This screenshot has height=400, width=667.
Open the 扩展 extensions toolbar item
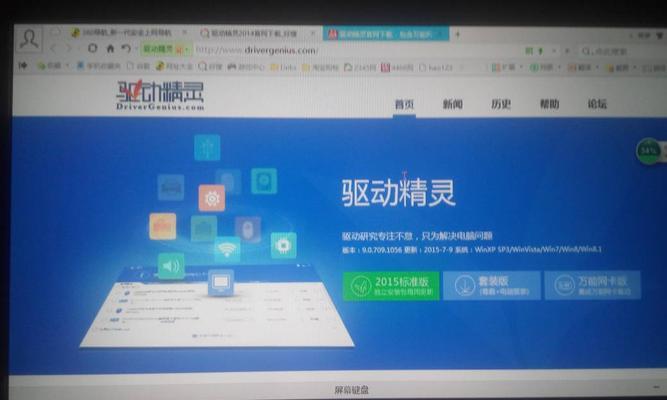pos(504,68)
